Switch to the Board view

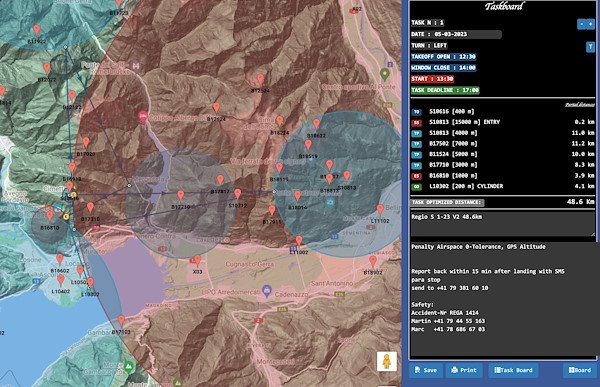580,370
